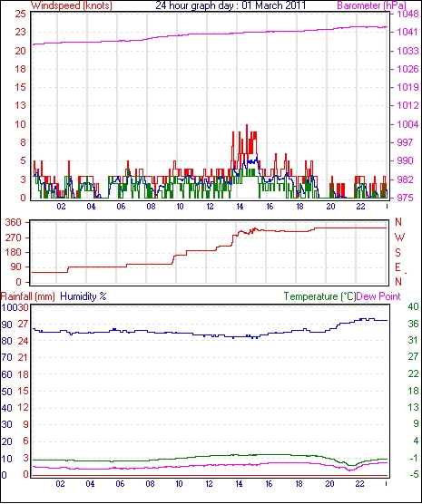Click the 25 knots windspeed scale value
The height and width of the screenshot is (504, 422).
pyautogui.click(x=20, y=15)
